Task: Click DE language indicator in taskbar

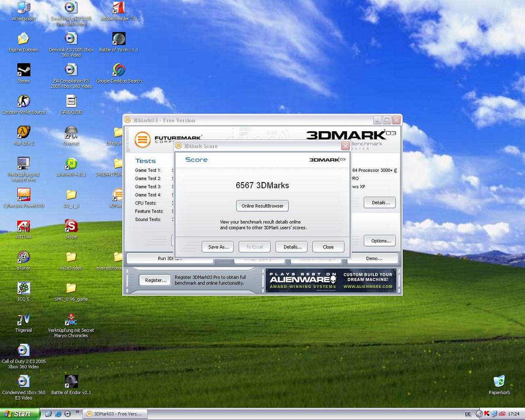Action: click(468, 414)
